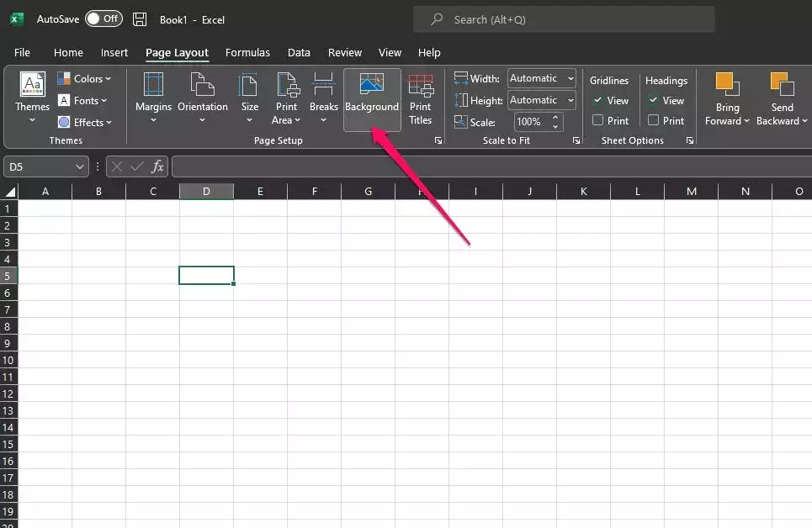This screenshot has width=812, height=528.
Task: Increase Scale percentage with up arrow
Action: coord(555,118)
